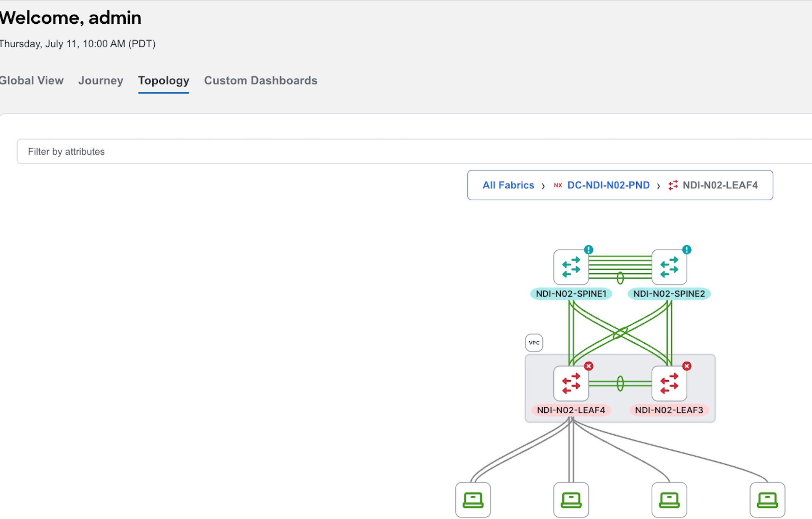Click the Journey menu item
The height and width of the screenshot is (519, 812).
(x=100, y=81)
